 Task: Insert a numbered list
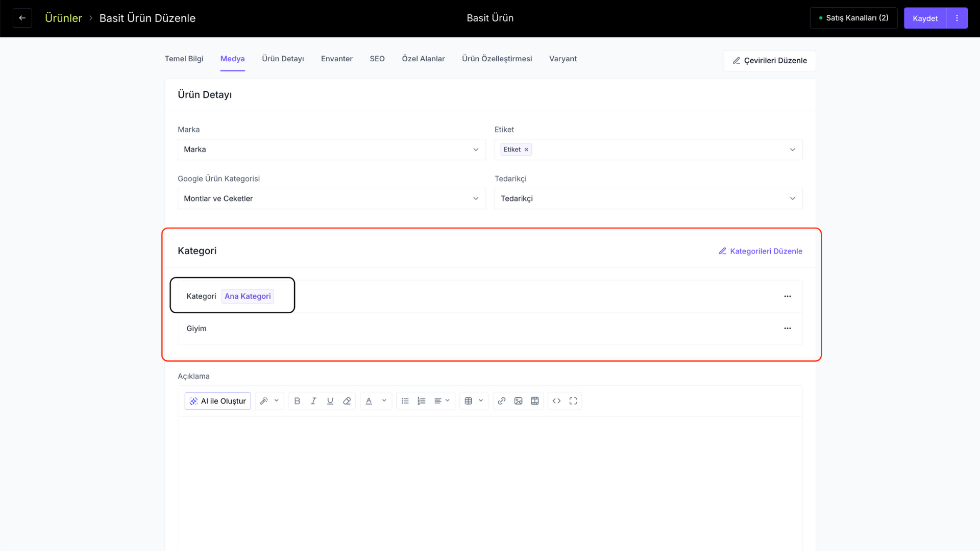pos(422,401)
